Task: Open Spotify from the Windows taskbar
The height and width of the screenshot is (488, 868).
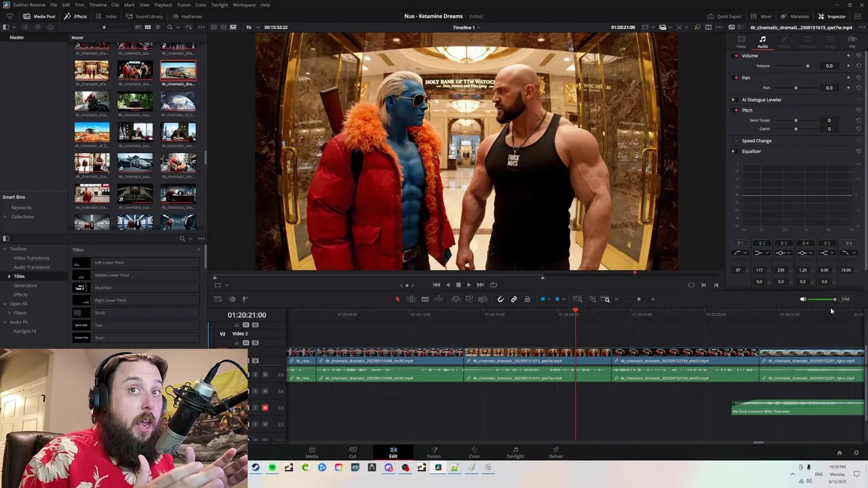Action: coord(272,468)
